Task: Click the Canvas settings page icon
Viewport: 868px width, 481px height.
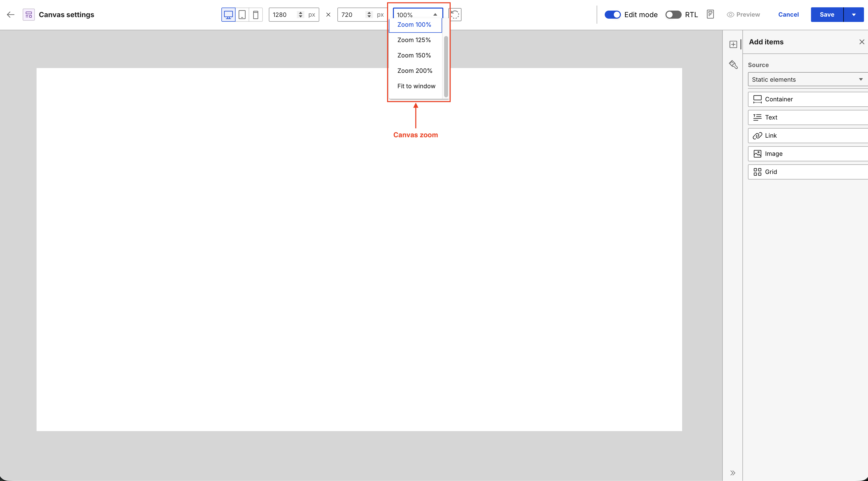Action: pos(29,14)
